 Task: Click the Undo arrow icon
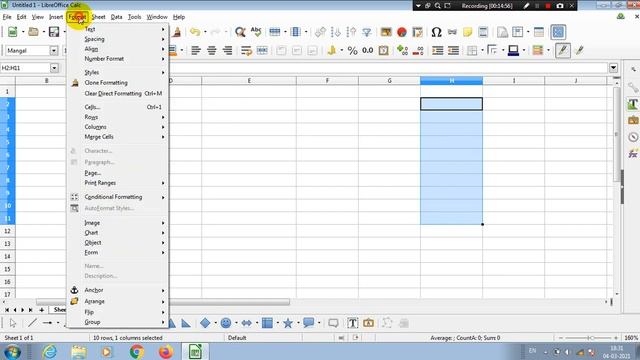195,32
